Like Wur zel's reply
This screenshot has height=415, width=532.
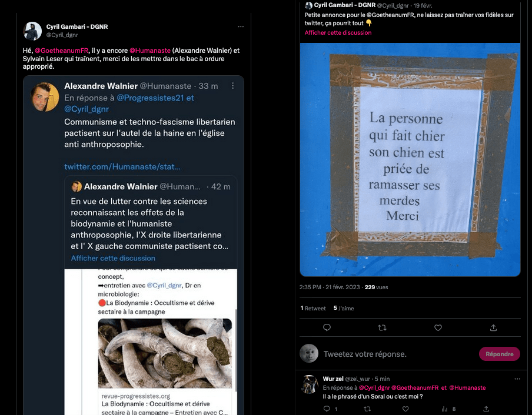pyautogui.click(x=405, y=409)
